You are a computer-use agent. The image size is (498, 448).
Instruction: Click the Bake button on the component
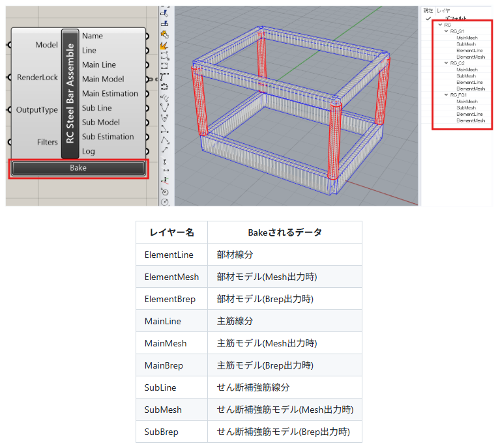click(78, 168)
